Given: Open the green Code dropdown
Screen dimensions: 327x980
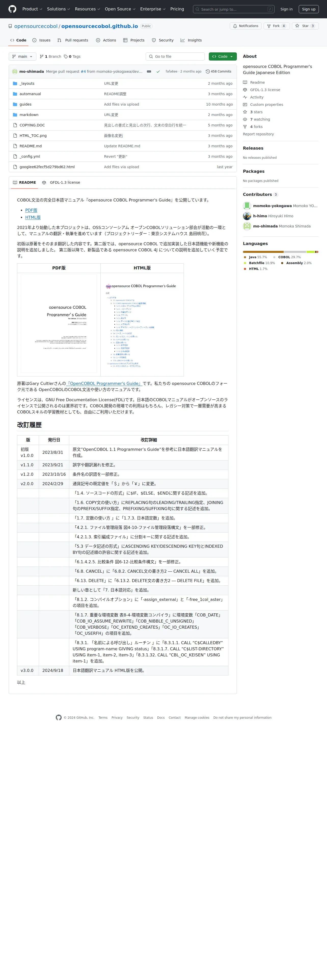Looking at the screenshot, I should [x=223, y=56].
